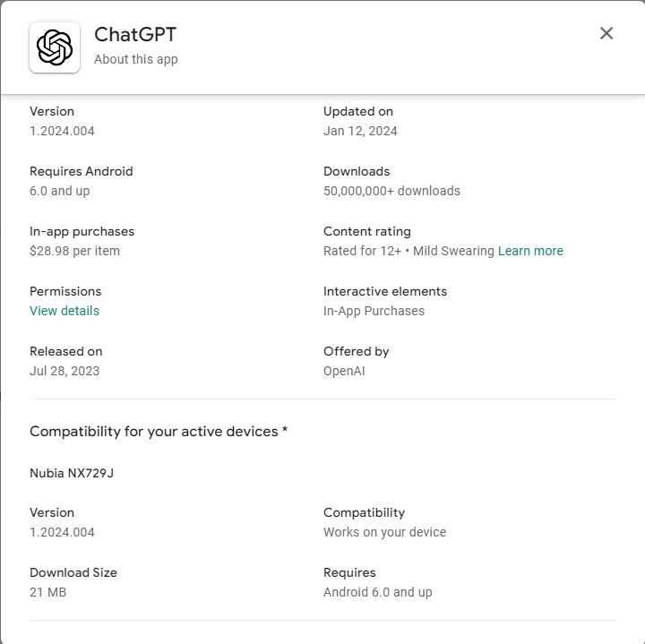The image size is (645, 644).
Task: Click the ChatGPT title in the header
Action: [x=135, y=34]
